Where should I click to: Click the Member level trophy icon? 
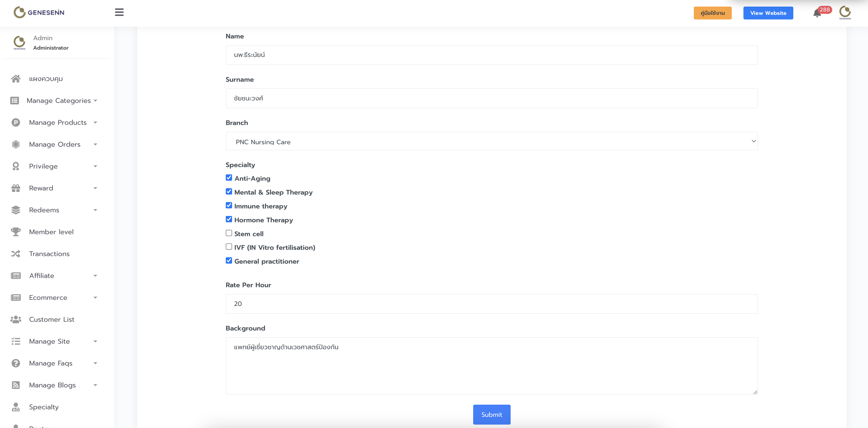pos(16,232)
